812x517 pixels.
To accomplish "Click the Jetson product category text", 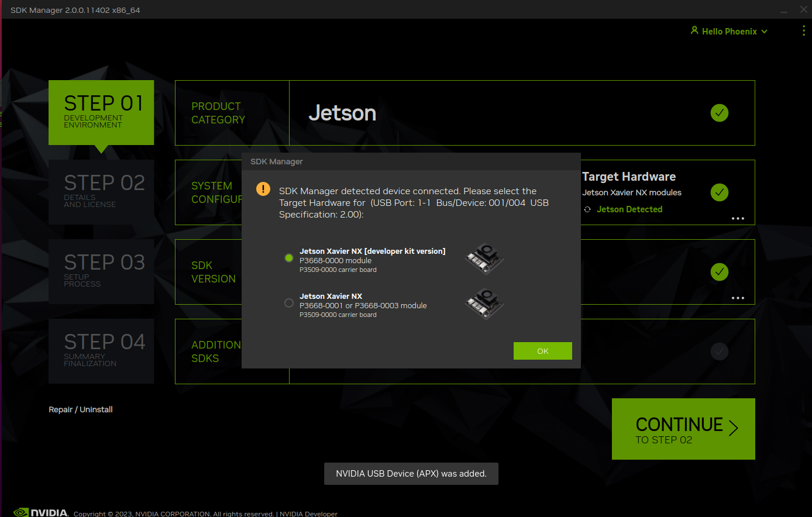I will pos(342,113).
